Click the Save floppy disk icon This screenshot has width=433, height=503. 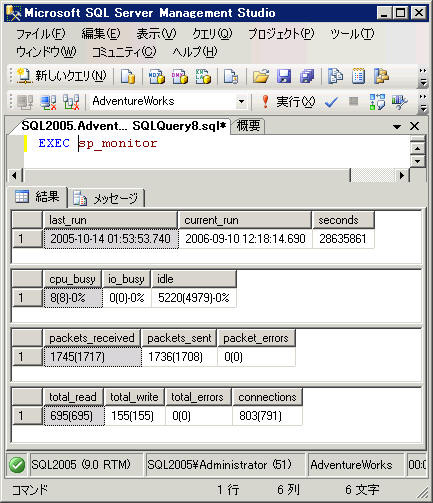click(284, 76)
